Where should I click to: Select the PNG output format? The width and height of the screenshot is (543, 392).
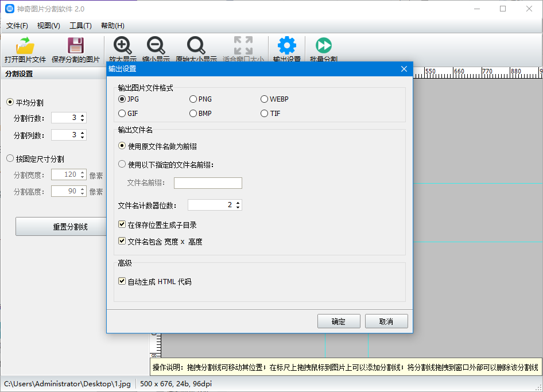[x=193, y=99]
